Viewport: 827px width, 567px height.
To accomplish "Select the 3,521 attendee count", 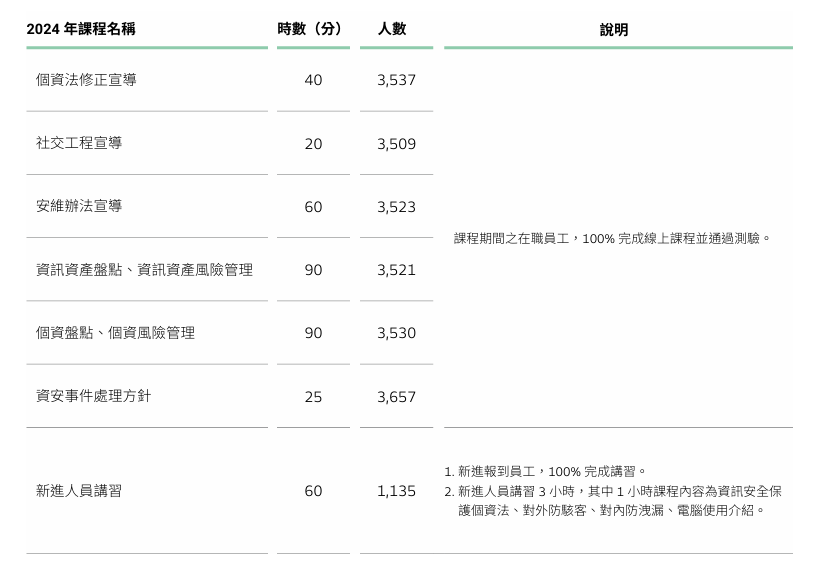I will (x=396, y=270).
